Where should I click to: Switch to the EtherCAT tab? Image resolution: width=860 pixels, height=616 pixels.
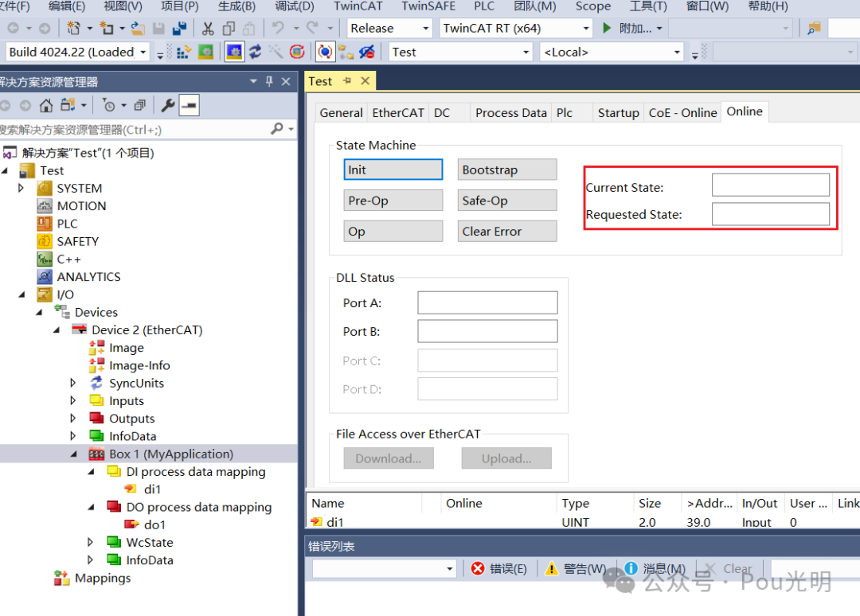click(398, 113)
